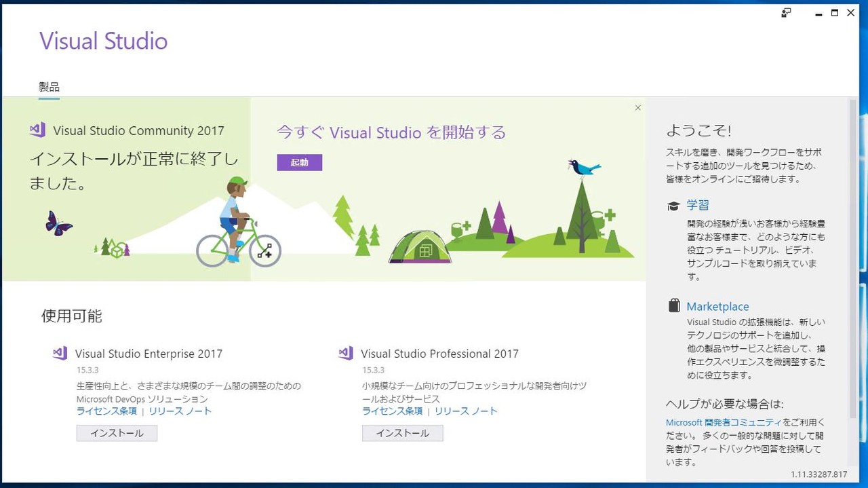Open the 学習 link
The image size is (868, 488).
click(x=698, y=205)
